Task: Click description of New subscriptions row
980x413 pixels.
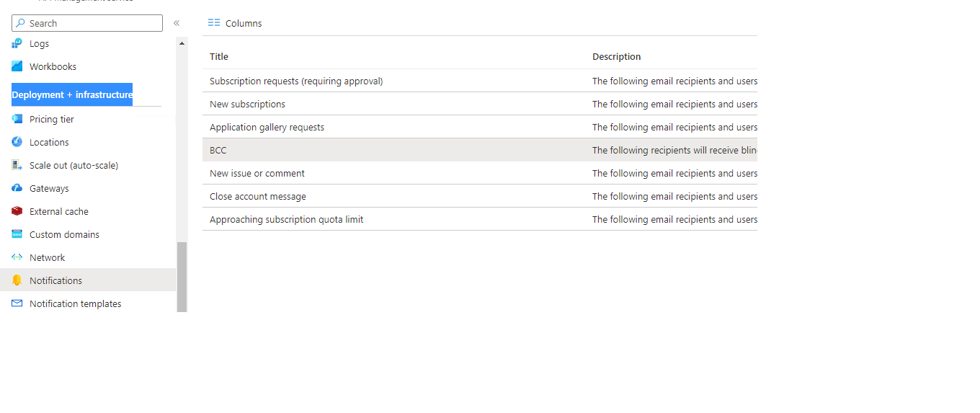Action: [x=674, y=104]
